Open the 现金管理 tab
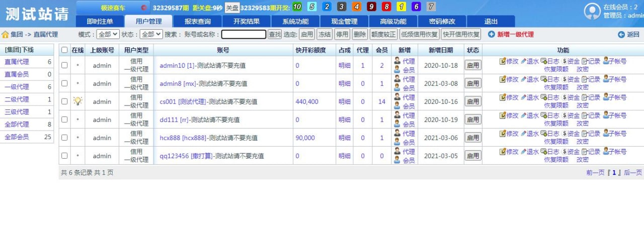Screen dimensions: 644x231 344,22
